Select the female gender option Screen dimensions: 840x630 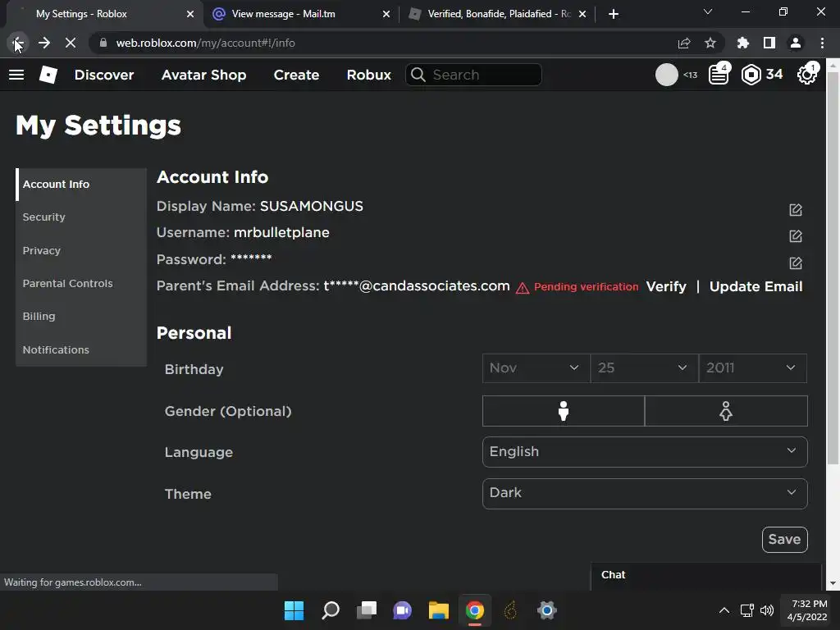point(726,411)
